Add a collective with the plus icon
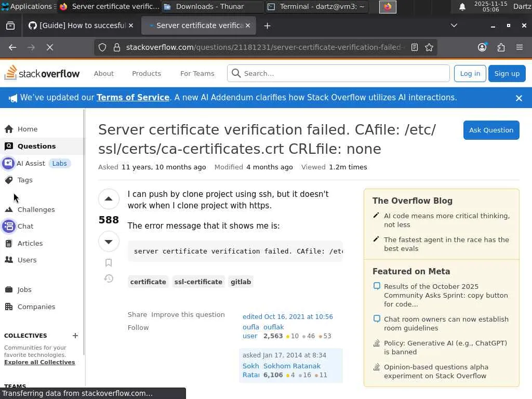 (75, 336)
